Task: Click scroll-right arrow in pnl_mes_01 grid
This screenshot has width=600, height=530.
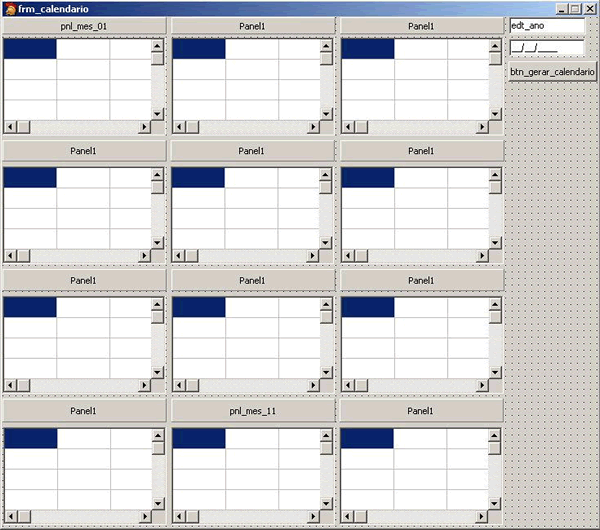Action: coord(144,127)
